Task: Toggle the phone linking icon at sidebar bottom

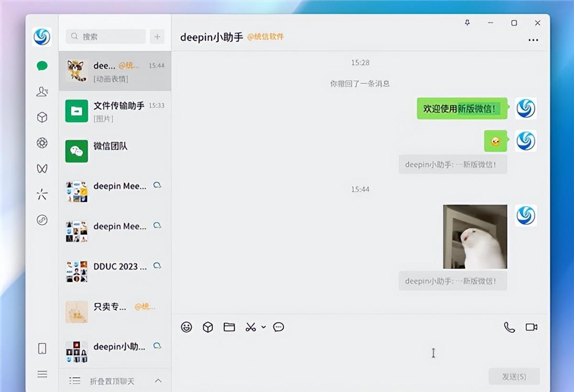Action: (42, 349)
